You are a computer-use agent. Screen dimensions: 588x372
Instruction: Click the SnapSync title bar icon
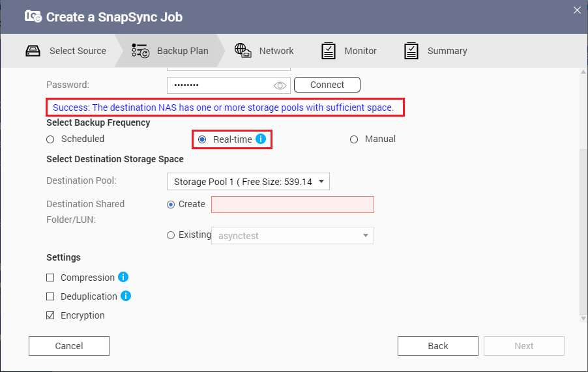pyautogui.click(x=33, y=16)
